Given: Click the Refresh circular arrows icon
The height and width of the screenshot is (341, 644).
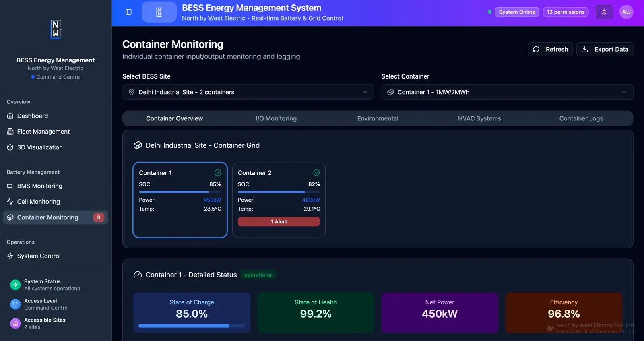Looking at the screenshot, I should (536, 49).
